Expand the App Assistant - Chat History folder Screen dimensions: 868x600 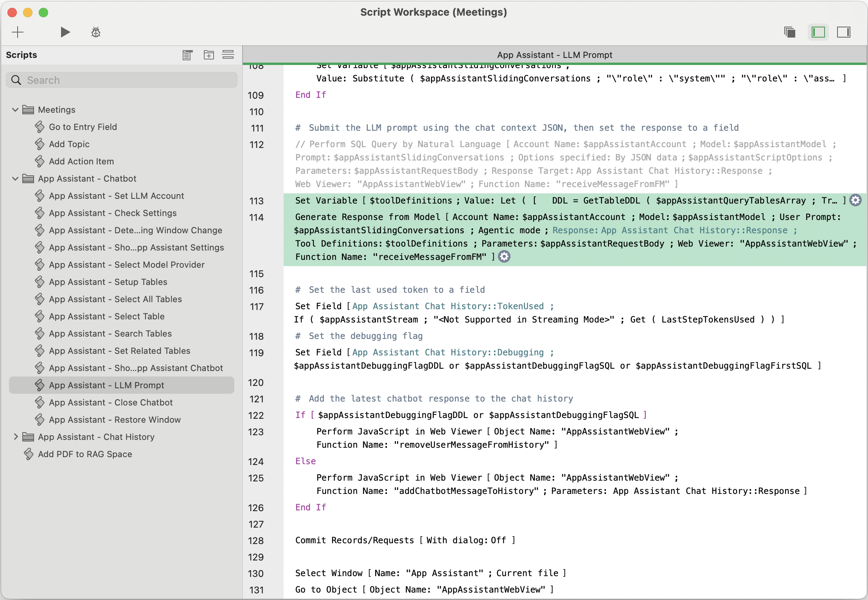(15, 437)
